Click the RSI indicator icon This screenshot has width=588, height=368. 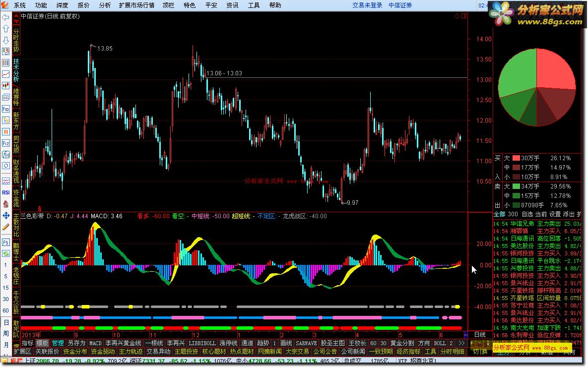click(5, 192)
